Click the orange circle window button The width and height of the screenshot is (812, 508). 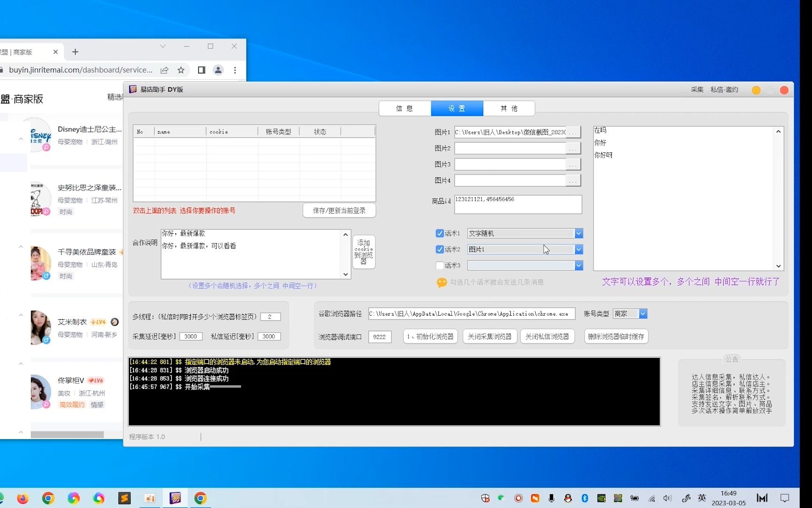[x=756, y=90]
